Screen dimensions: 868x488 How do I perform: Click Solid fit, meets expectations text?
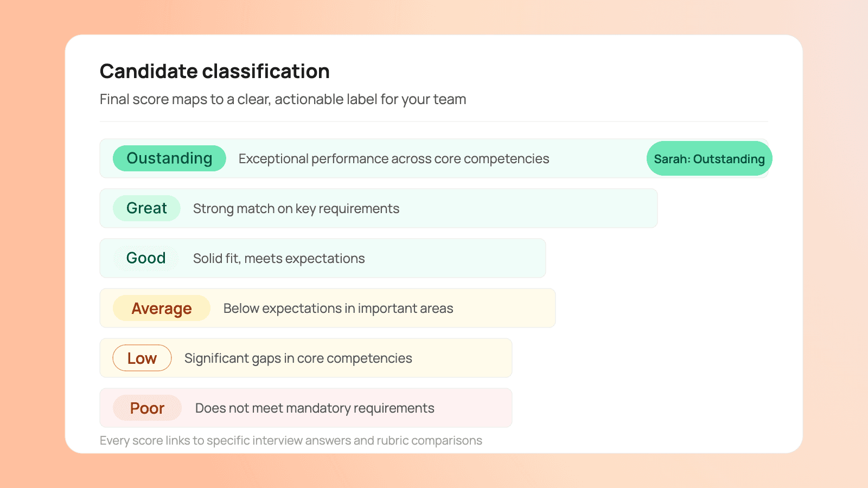click(279, 259)
